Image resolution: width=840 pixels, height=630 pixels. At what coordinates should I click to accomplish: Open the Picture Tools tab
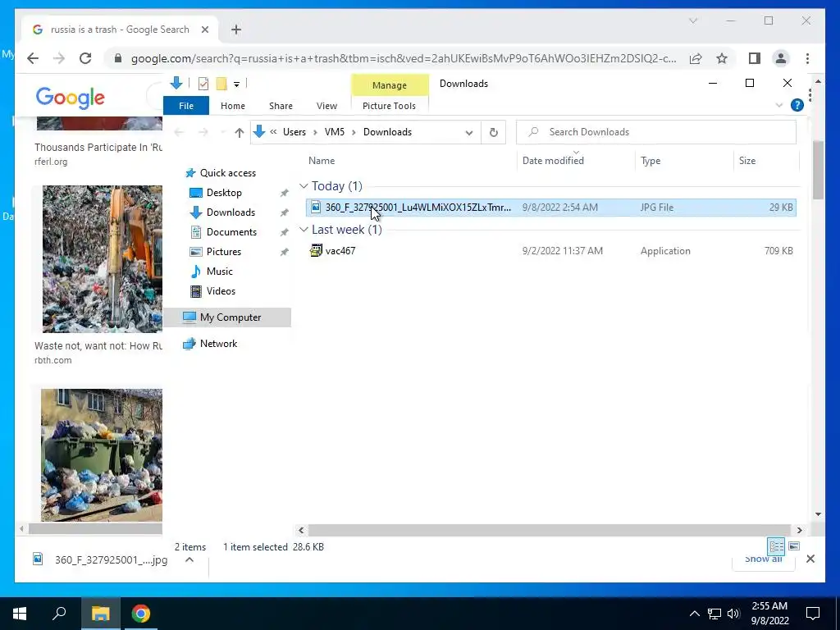[x=389, y=106]
